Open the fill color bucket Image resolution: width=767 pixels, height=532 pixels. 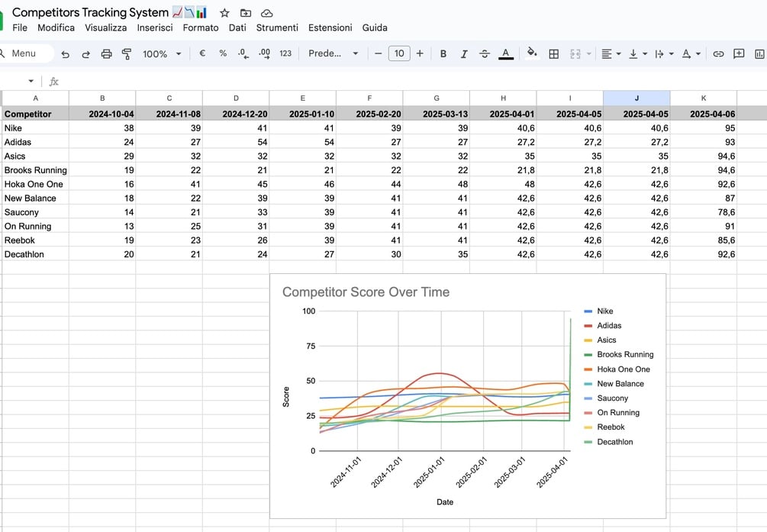tap(532, 53)
